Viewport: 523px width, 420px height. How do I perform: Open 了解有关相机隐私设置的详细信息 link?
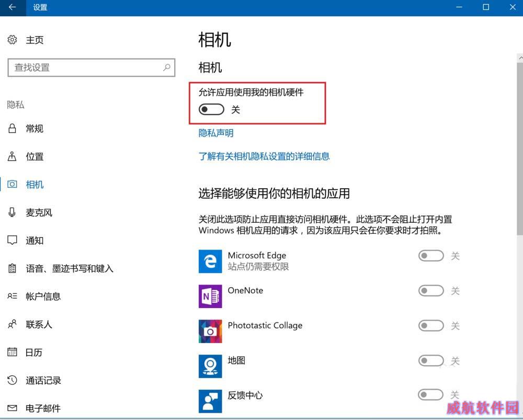pyautogui.click(x=264, y=156)
